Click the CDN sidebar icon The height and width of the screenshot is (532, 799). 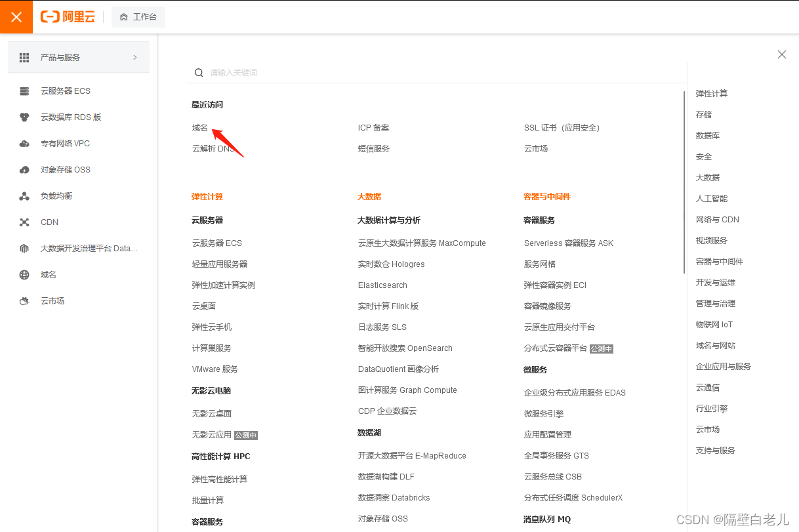tap(24, 222)
